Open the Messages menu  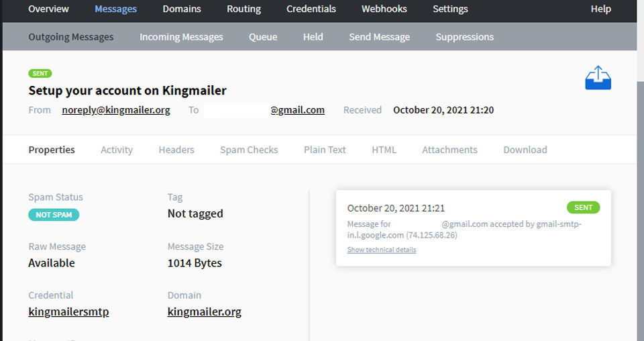point(115,9)
